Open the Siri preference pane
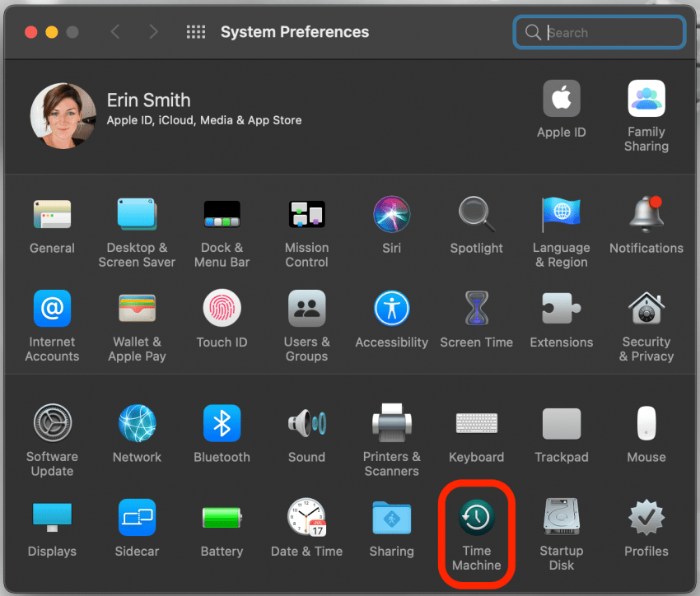The image size is (700, 596). [391, 214]
